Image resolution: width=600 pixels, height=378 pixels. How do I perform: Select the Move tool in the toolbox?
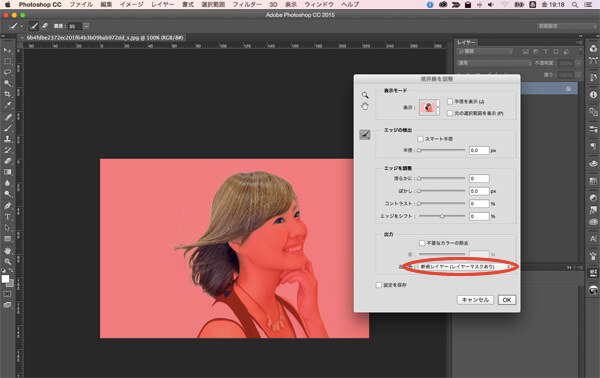click(x=7, y=50)
